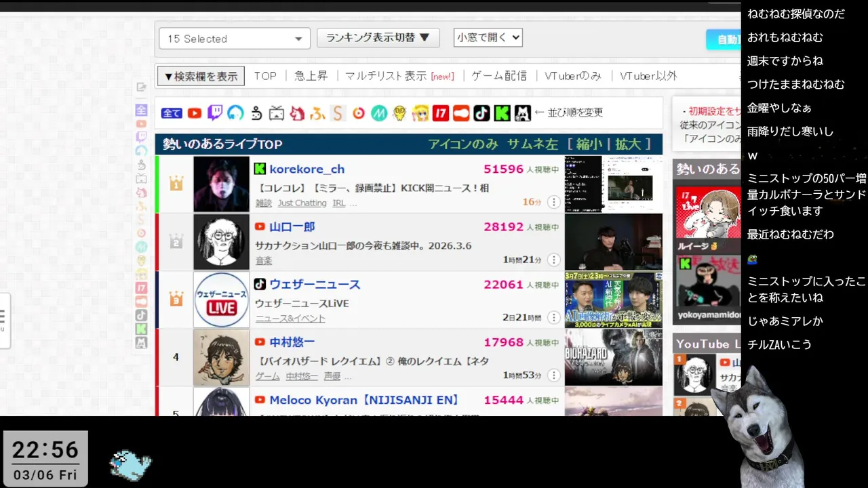Filter by Twitch in the platform icon row
The height and width of the screenshot is (488, 868).
pos(215,113)
